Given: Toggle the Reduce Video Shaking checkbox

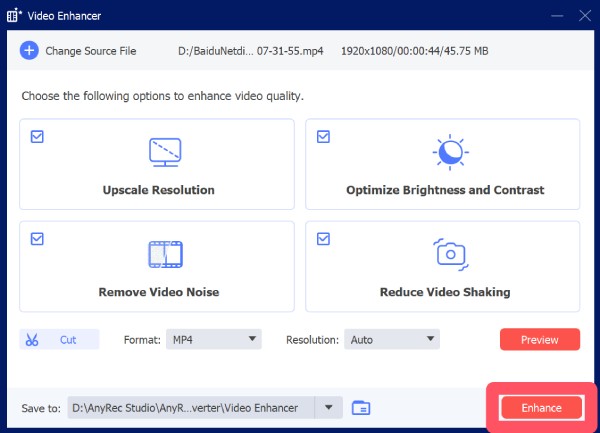Looking at the screenshot, I should [x=324, y=239].
